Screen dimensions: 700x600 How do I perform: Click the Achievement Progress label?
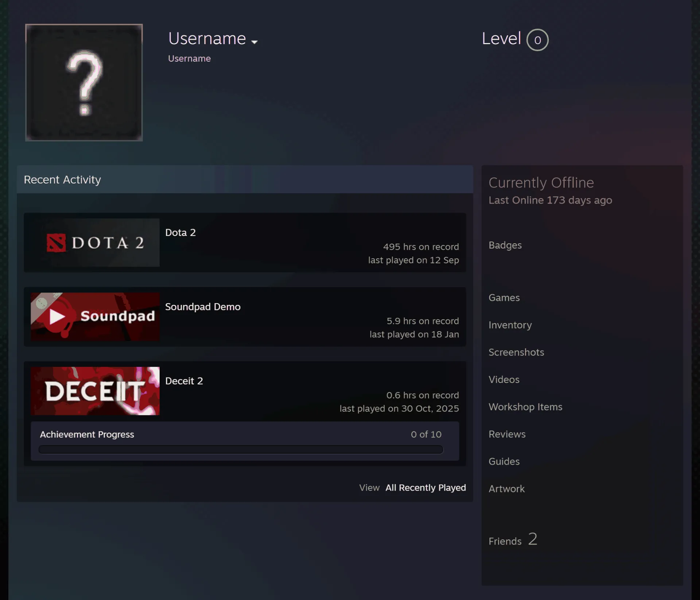(x=87, y=434)
